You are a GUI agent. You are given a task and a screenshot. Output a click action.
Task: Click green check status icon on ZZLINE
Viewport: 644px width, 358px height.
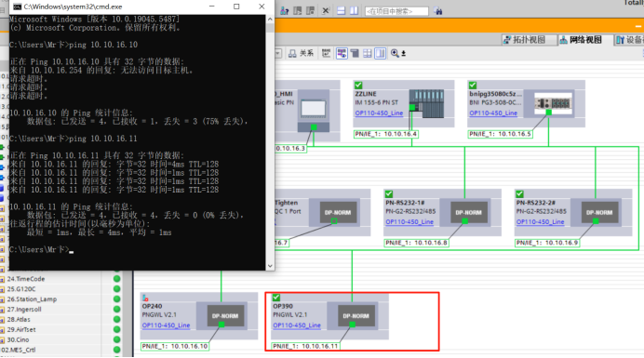tap(358, 85)
